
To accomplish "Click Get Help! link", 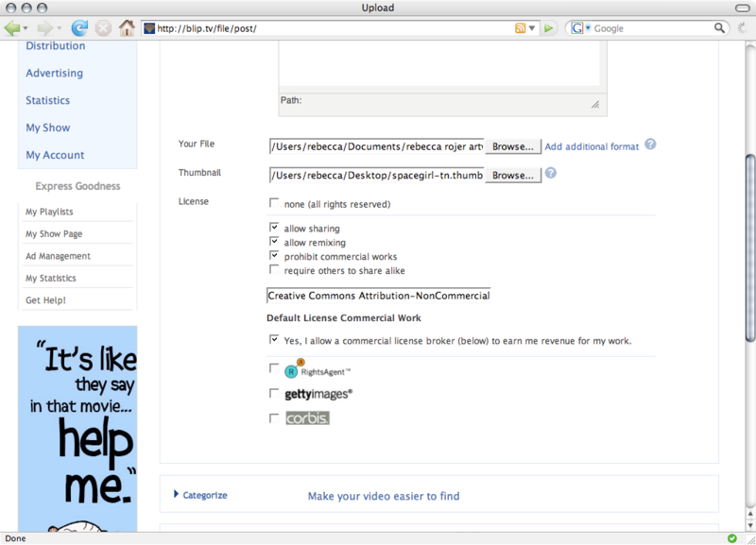I will (45, 300).
